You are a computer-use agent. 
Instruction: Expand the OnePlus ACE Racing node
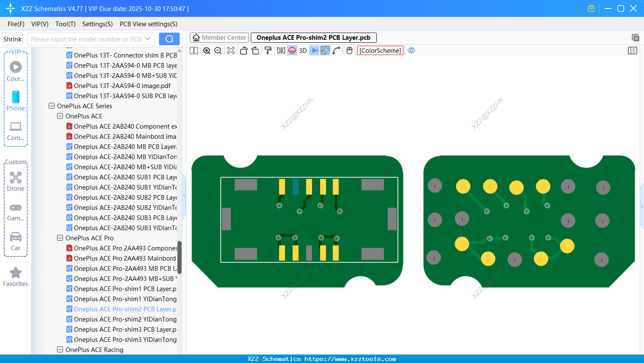point(60,349)
